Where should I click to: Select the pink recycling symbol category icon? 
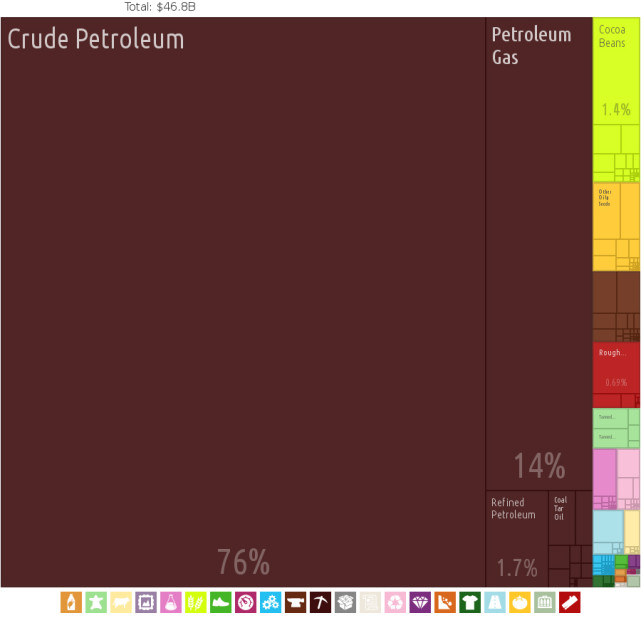[395, 602]
